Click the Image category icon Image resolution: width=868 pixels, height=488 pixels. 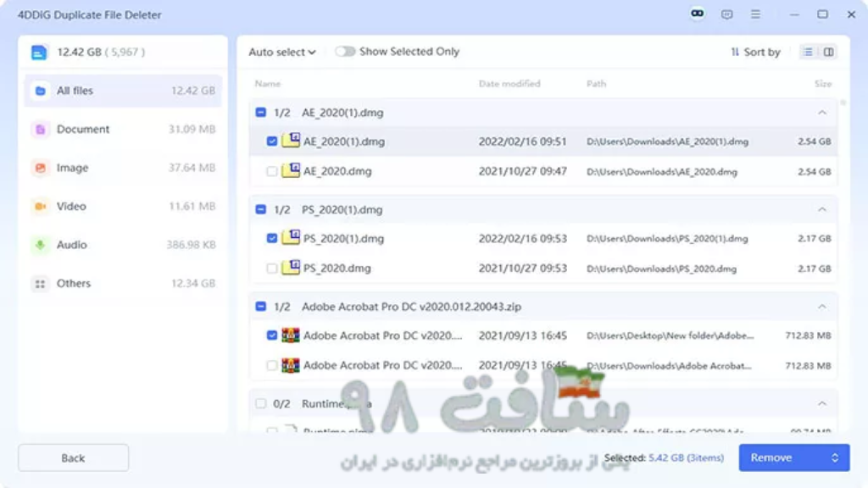click(40, 168)
